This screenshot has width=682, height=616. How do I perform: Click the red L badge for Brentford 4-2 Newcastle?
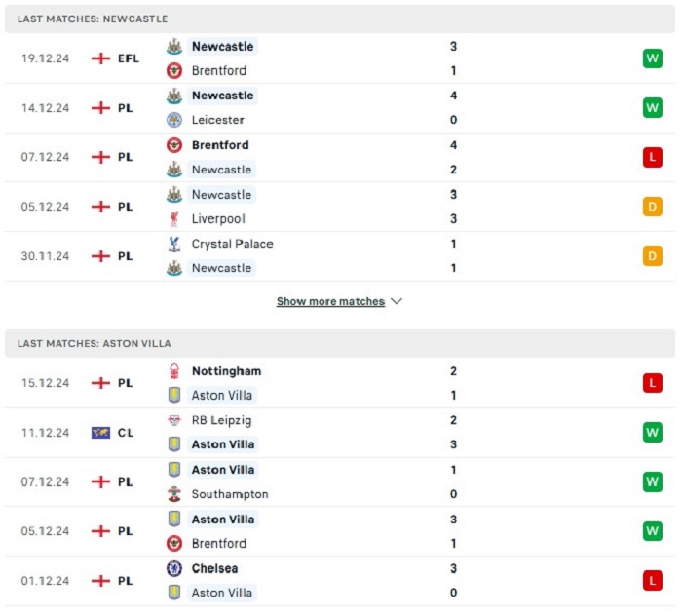click(653, 157)
